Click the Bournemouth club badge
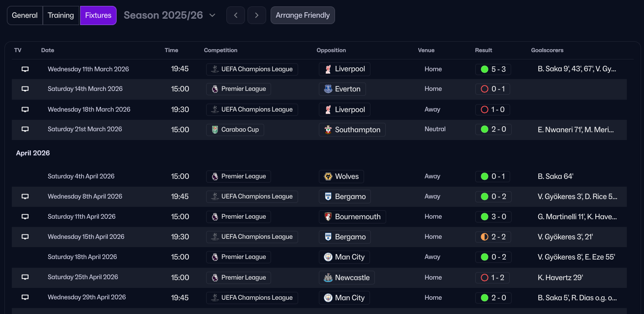 (328, 217)
